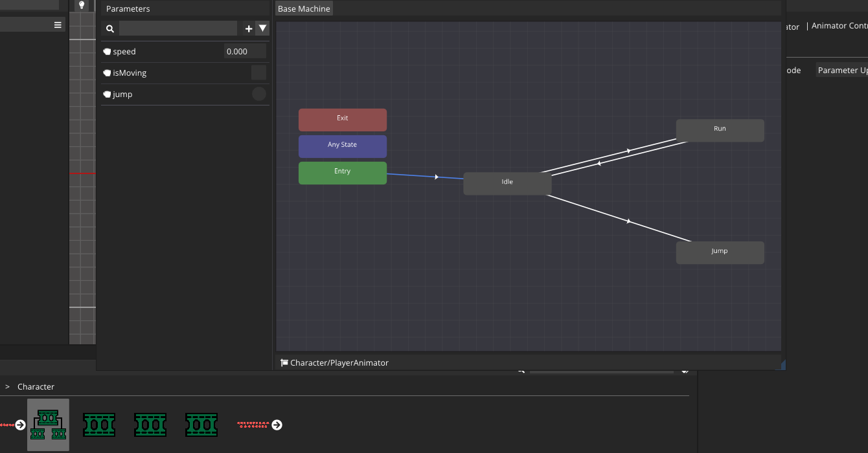Check the isMoving bool checkbox
Image resolution: width=868 pixels, height=453 pixels.
258,72
